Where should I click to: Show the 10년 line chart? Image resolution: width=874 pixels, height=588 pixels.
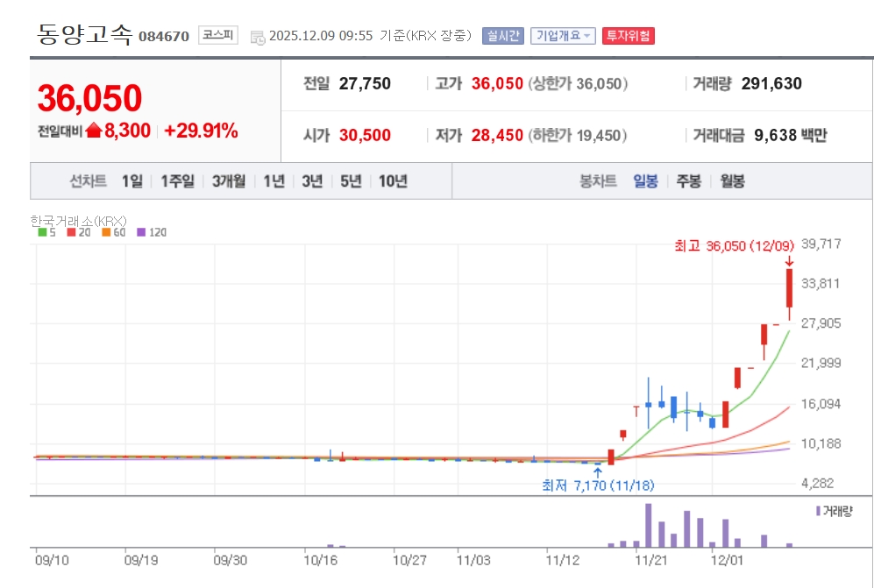(393, 181)
